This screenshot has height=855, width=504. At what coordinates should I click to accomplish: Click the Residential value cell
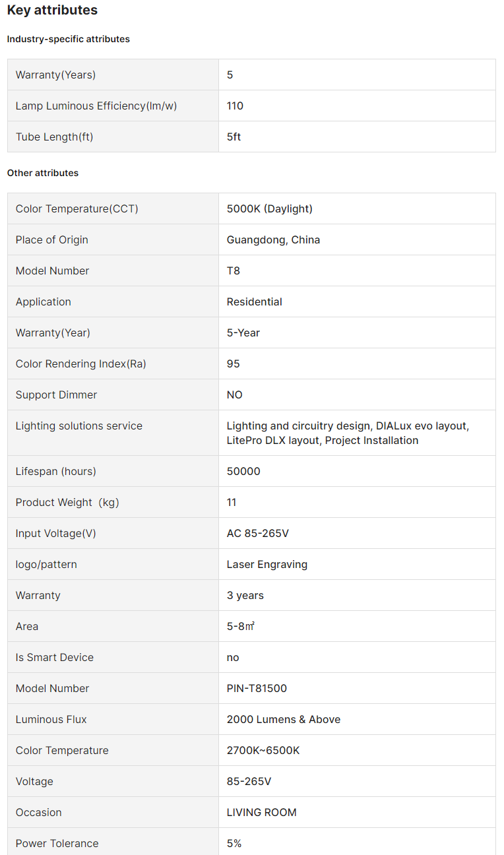pyautogui.click(x=254, y=301)
